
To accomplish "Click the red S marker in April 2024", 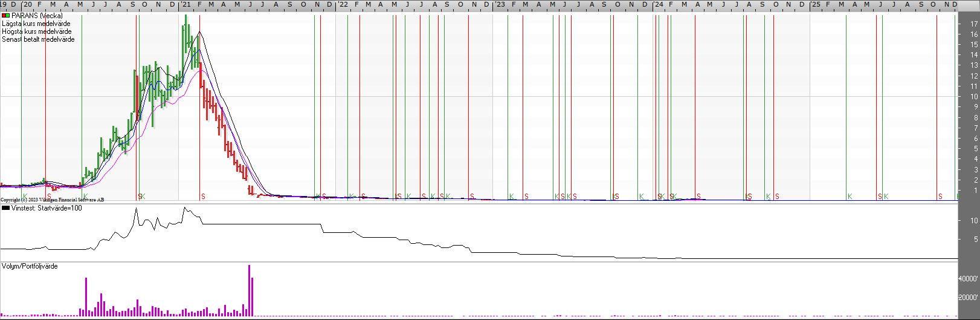I will coord(698,197).
